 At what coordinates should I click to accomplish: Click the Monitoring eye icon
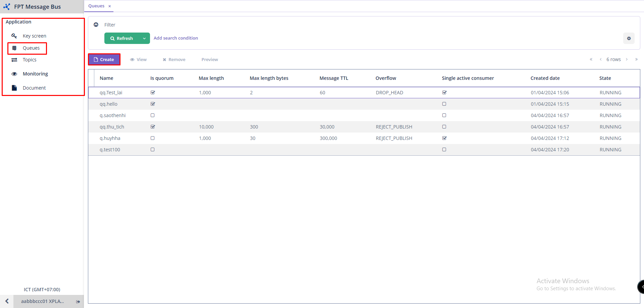click(14, 74)
